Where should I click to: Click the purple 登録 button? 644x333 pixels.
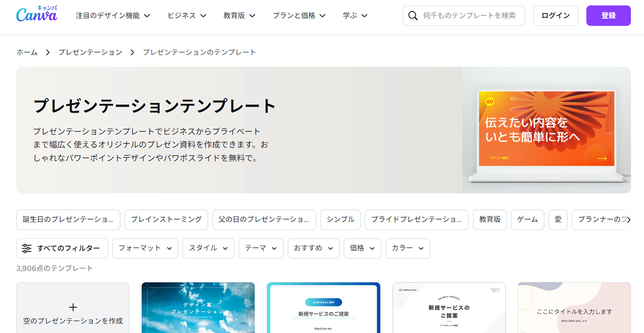609,16
